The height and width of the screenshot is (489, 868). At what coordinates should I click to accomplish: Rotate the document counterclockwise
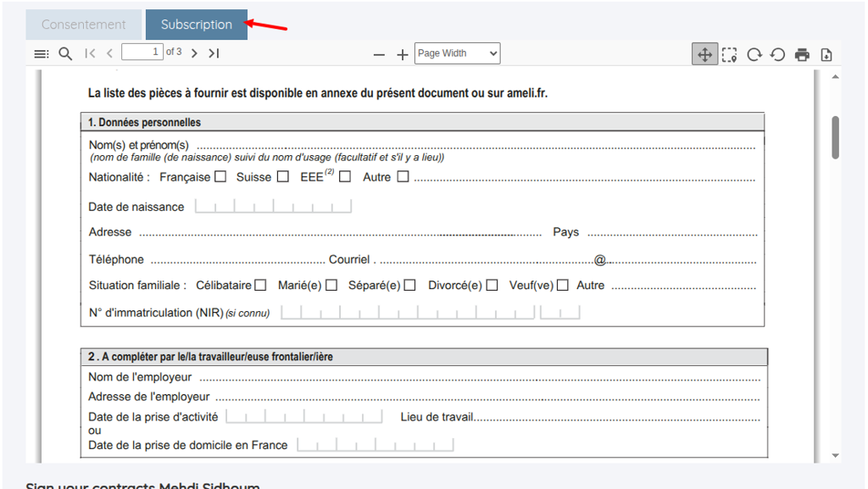tap(778, 55)
